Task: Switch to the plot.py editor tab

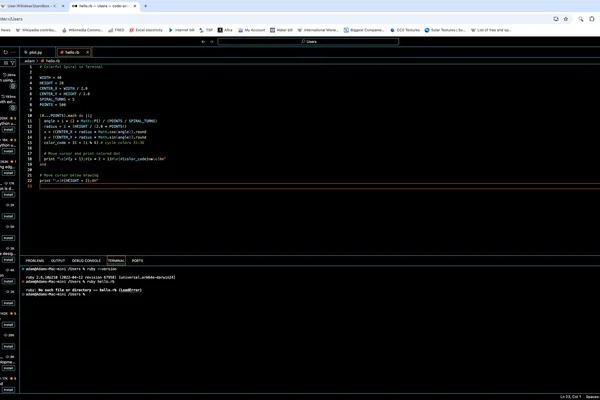Action: 34,52
